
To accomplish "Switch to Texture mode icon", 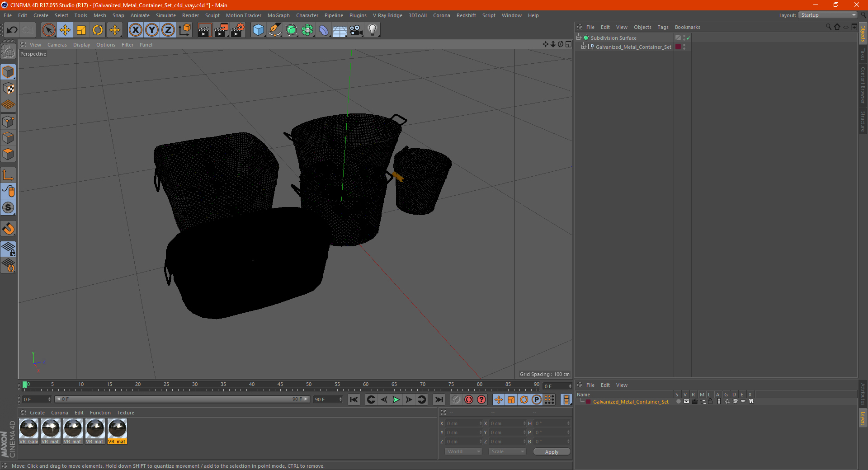I will pos(9,89).
